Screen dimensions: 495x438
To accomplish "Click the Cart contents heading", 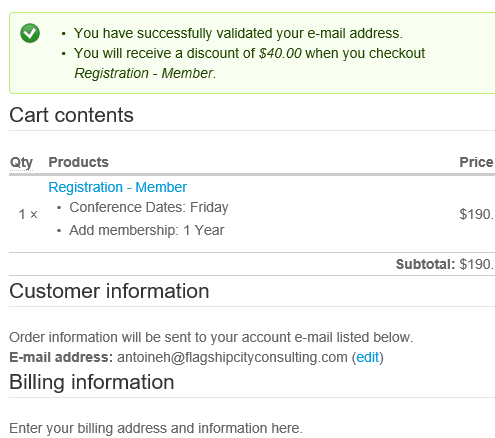I will pos(71,115).
